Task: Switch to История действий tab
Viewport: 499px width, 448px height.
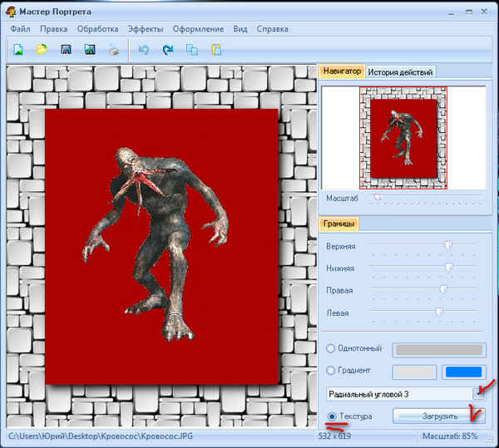Action: point(400,72)
